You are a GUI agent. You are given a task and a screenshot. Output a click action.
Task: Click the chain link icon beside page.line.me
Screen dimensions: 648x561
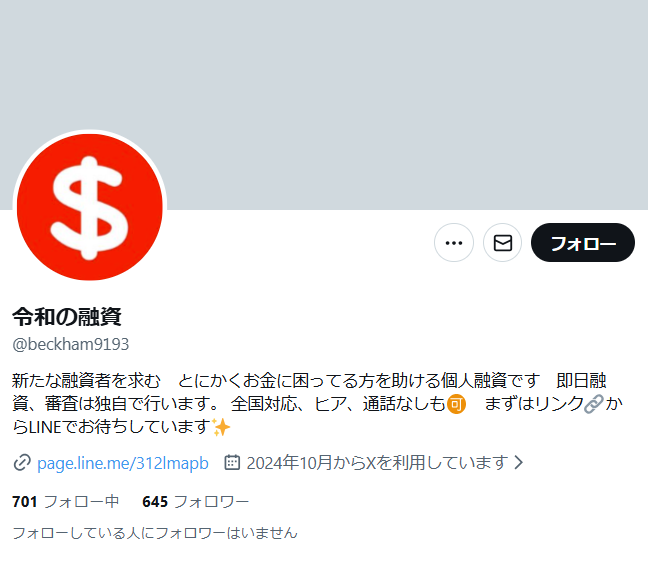pos(22,463)
